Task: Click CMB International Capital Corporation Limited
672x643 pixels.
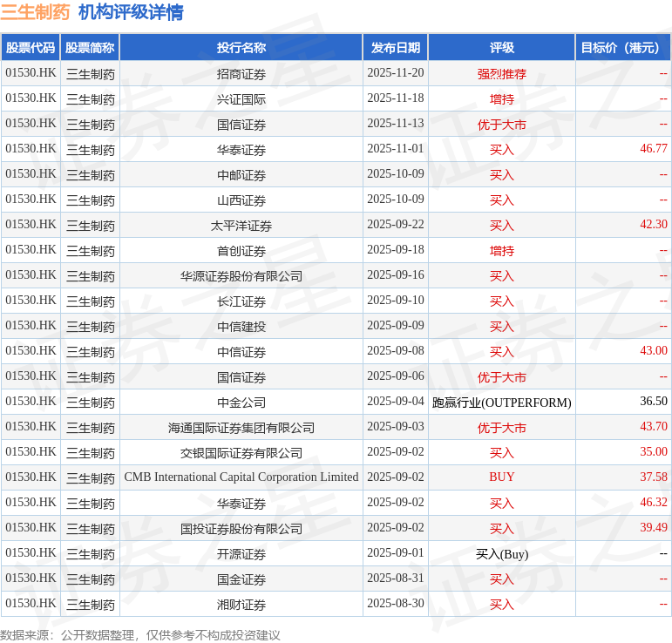Action: pos(241,477)
